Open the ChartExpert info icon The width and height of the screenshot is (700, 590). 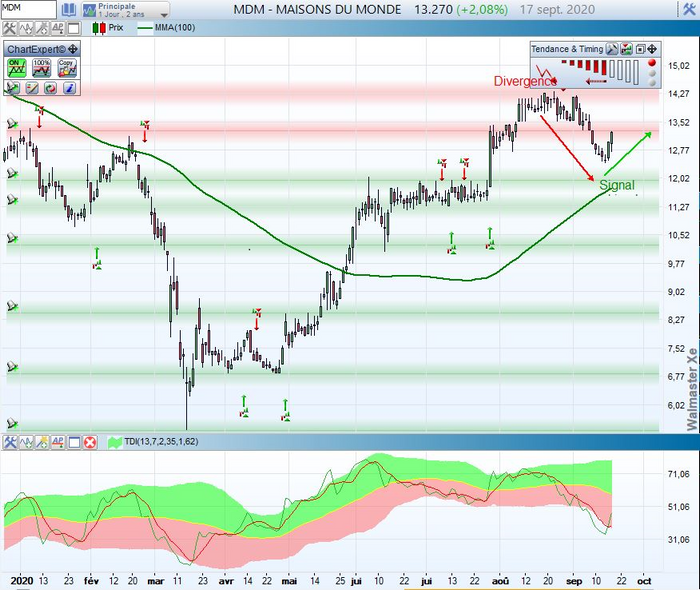tap(69, 88)
